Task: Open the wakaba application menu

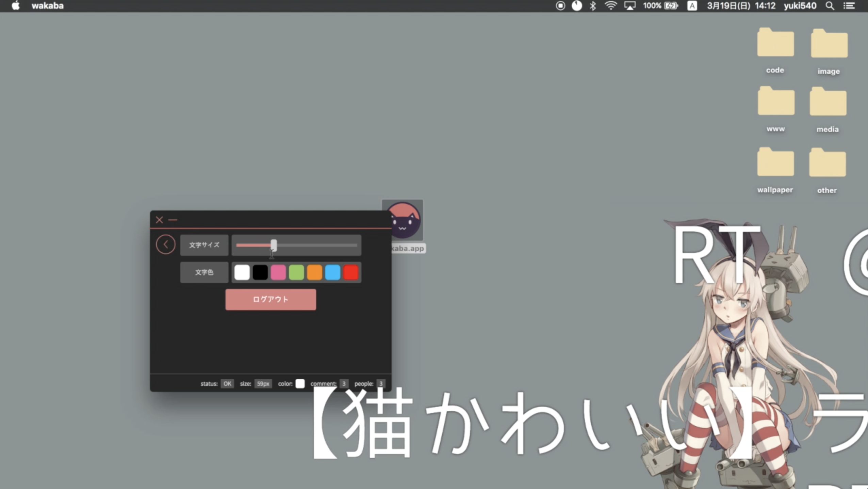Action: 48,6
